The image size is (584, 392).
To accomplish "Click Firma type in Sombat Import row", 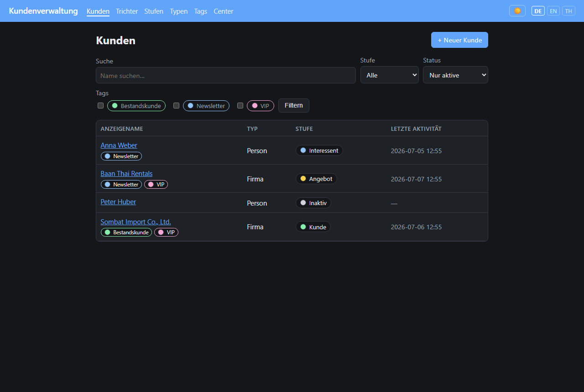I will click(x=255, y=227).
